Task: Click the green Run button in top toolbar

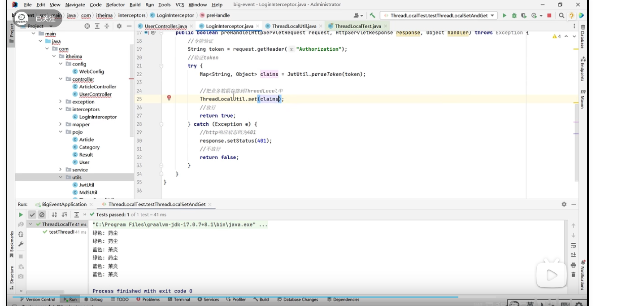Action: click(504, 16)
